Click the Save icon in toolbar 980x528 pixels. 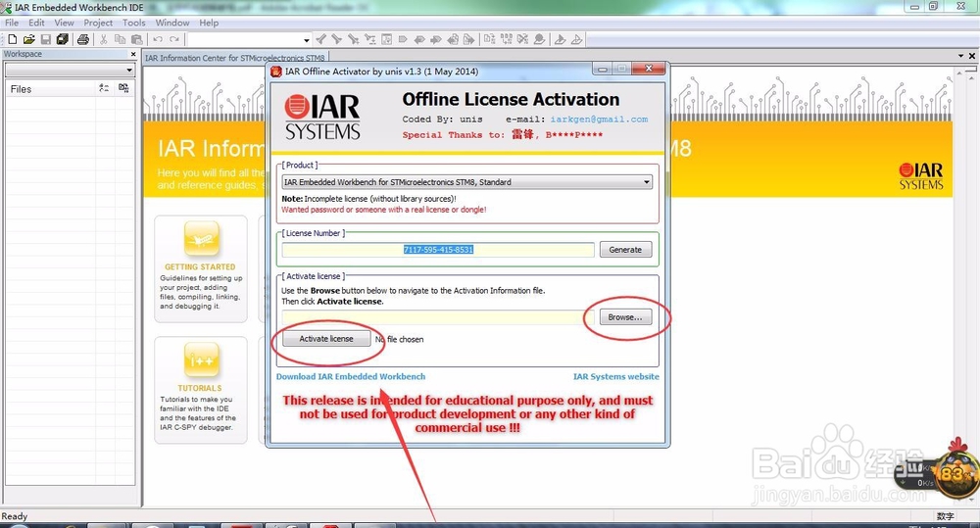pyautogui.click(x=46, y=39)
